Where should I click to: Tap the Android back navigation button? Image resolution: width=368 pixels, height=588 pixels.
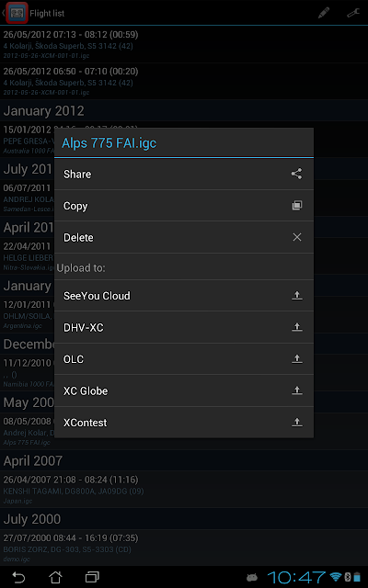[x=18, y=577]
